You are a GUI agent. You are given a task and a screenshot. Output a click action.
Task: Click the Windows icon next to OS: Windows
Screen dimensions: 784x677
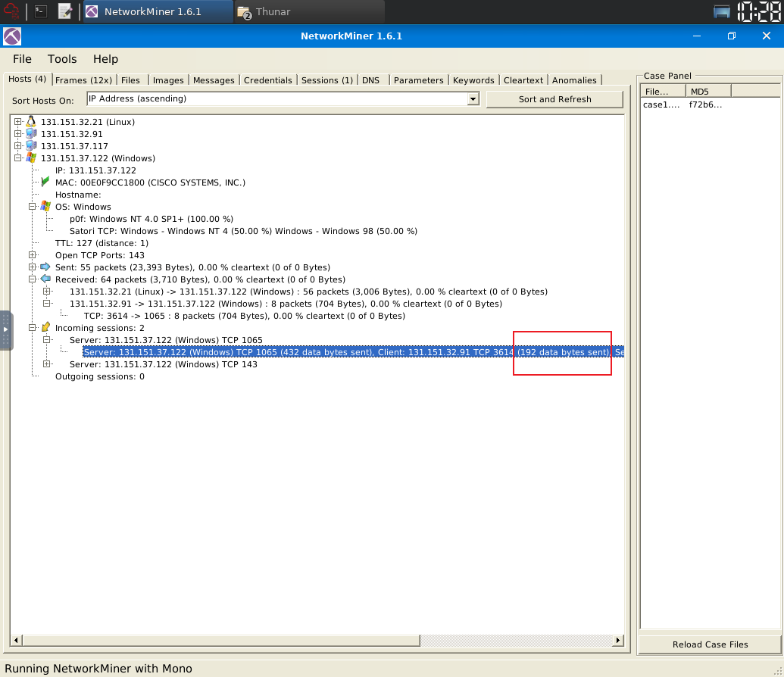(45, 206)
